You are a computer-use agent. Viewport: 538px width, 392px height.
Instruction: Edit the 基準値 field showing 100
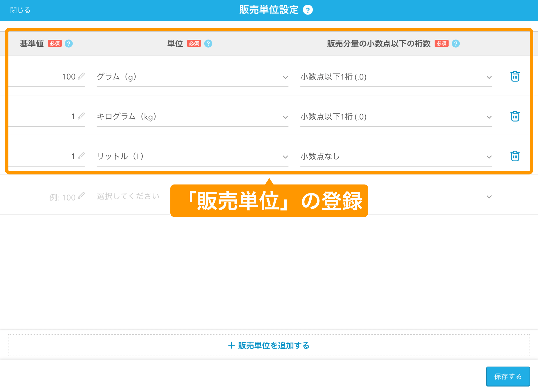47,77
